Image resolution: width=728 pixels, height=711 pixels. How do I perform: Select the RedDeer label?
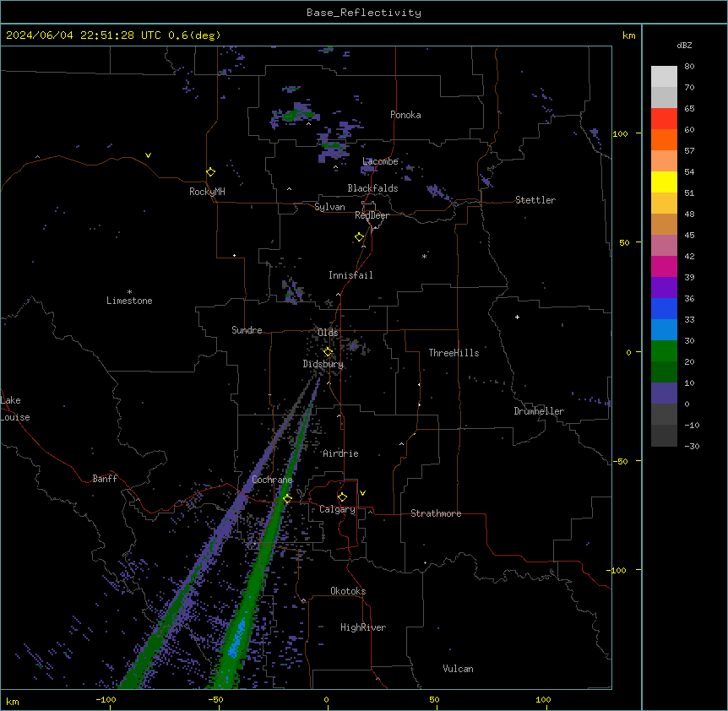(372, 215)
